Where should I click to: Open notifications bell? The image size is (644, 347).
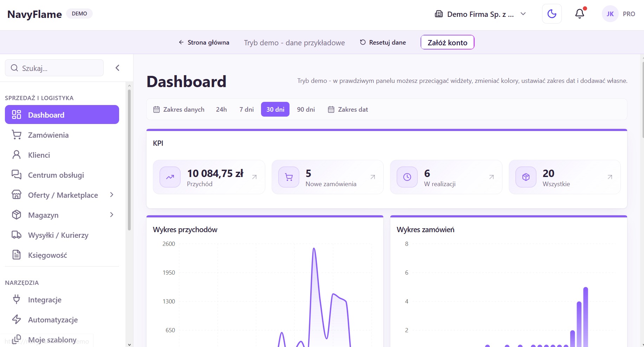click(x=580, y=14)
